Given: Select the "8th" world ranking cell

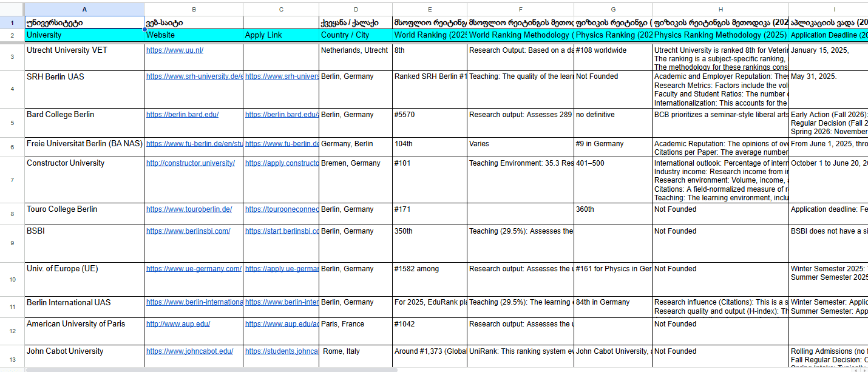Looking at the screenshot, I should click(430, 56).
